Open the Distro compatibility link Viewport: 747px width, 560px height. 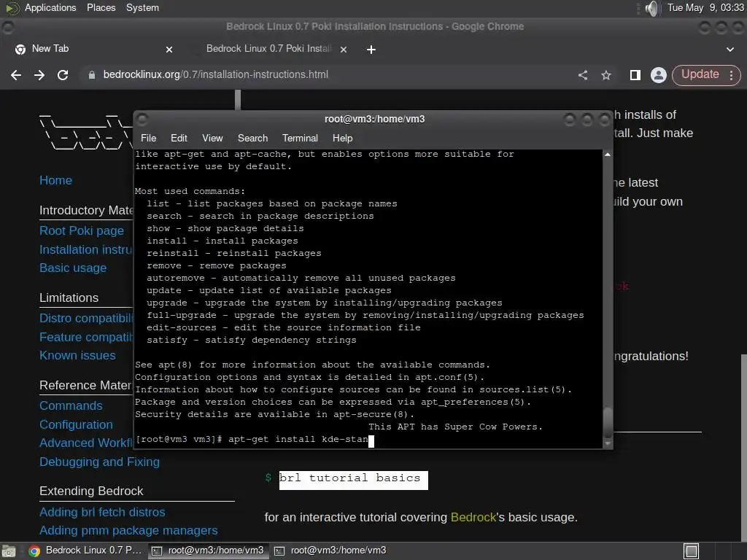(86, 318)
